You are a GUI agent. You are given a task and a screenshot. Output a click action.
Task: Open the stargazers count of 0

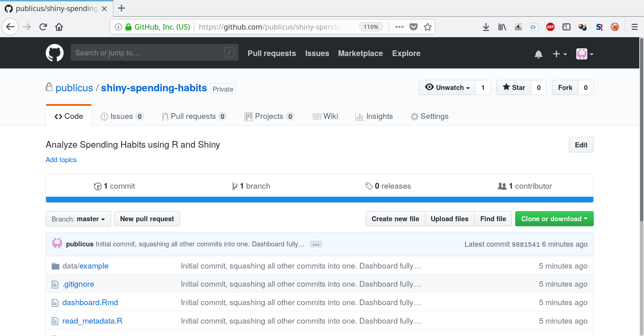[539, 88]
